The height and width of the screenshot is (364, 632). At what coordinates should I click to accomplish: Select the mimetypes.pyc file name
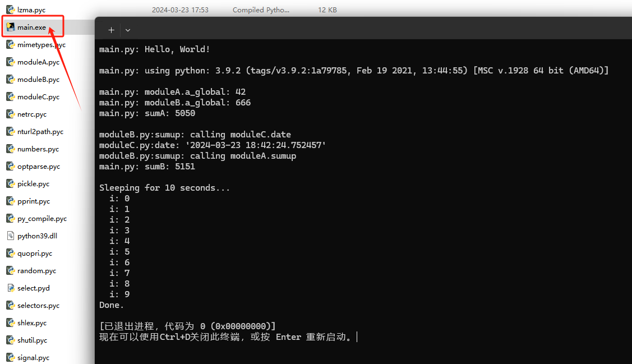coord(41,44)
